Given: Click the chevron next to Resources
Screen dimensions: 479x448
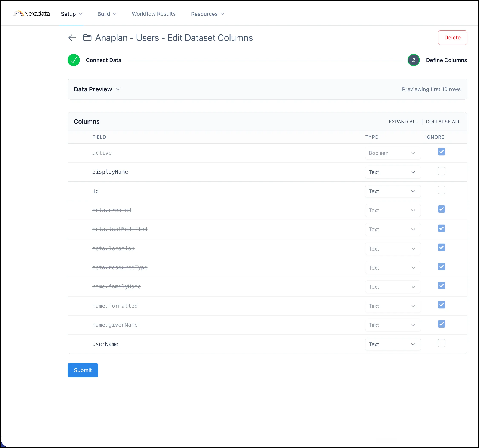Looking at the screenshot, I should click(222, 14).
